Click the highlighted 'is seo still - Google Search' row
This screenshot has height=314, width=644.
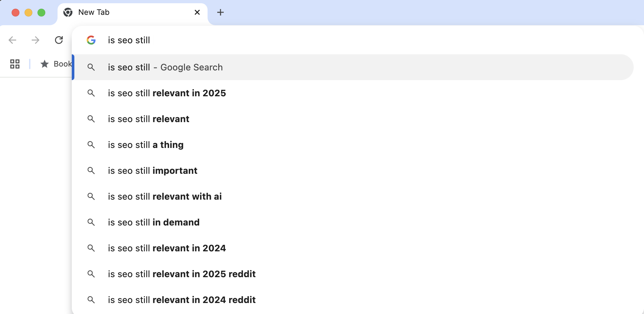[x=165, y=67]
